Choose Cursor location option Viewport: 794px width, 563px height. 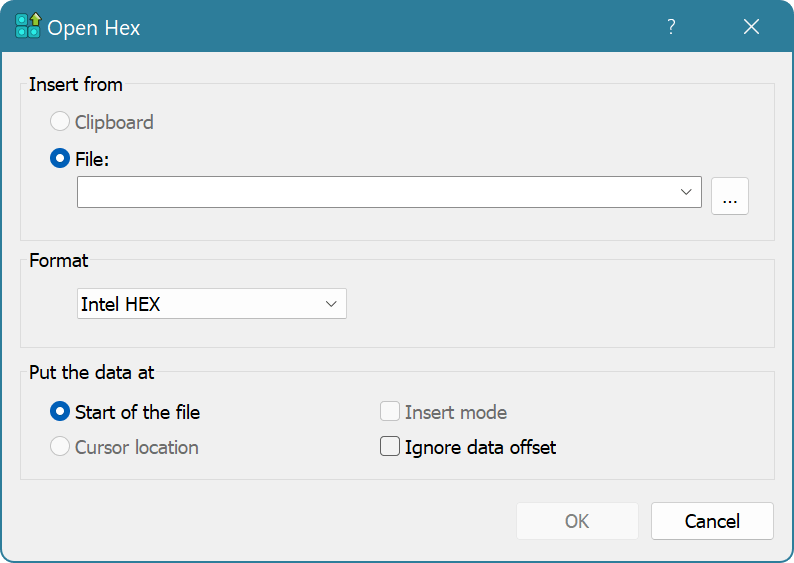coord(61,448)
